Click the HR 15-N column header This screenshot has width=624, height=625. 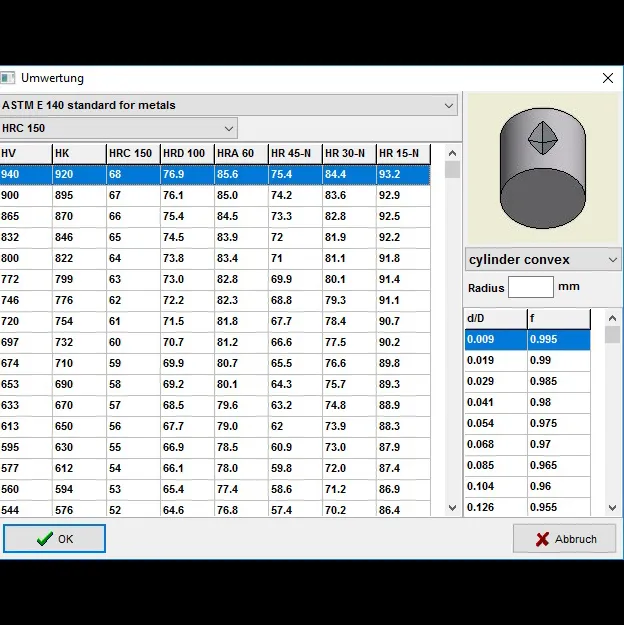click(x=403, y=153)
